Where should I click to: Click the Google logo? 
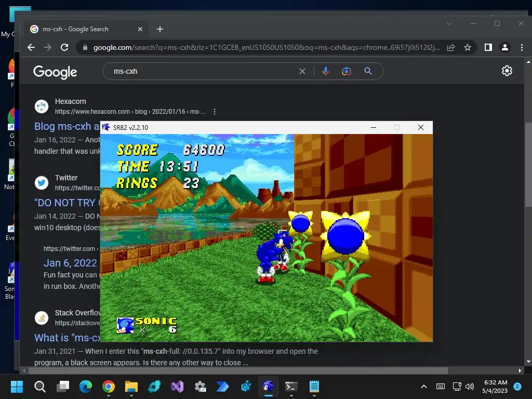coord(55,72)
